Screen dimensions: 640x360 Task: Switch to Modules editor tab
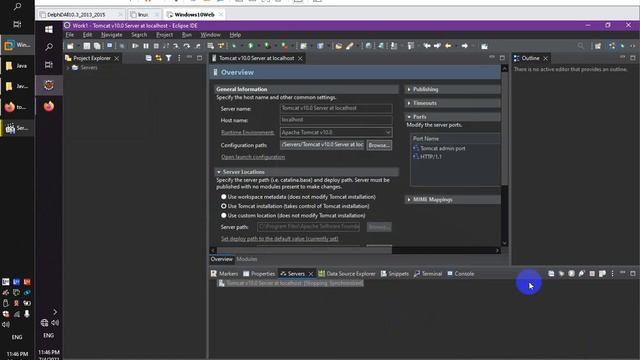tap(247, 259)
